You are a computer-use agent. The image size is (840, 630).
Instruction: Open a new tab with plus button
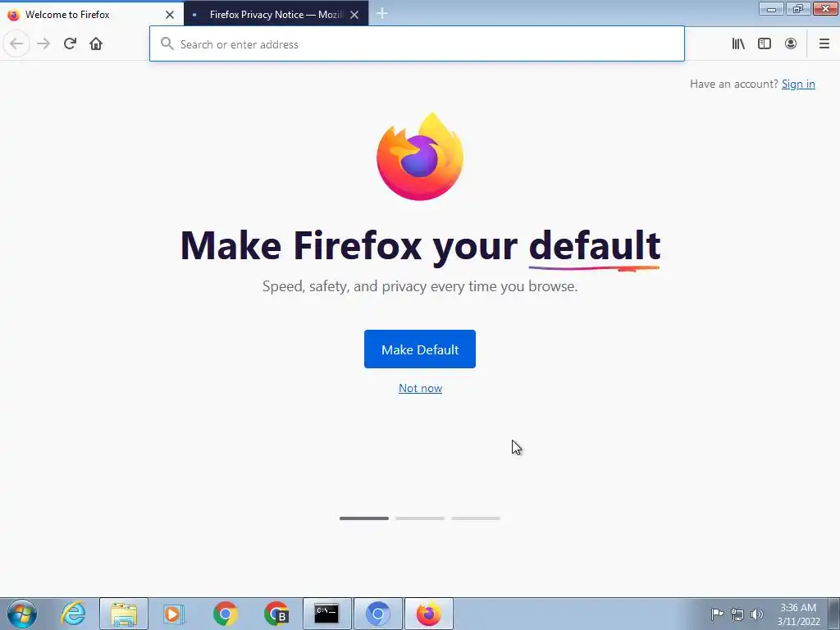[x=382, y=14]
